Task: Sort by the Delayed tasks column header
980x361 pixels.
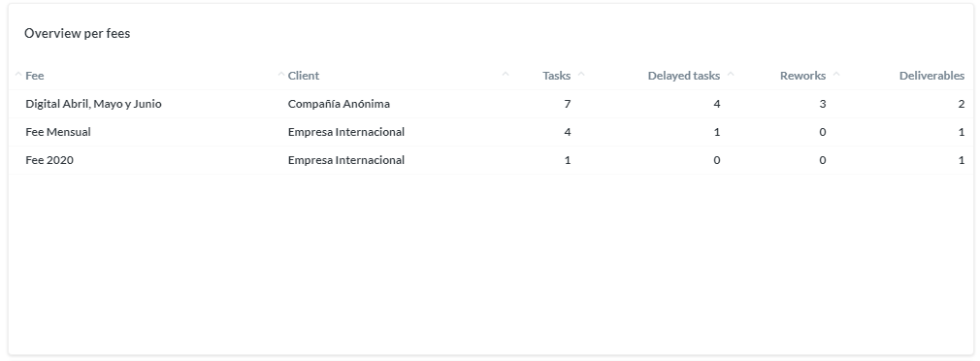Action: 684,76
